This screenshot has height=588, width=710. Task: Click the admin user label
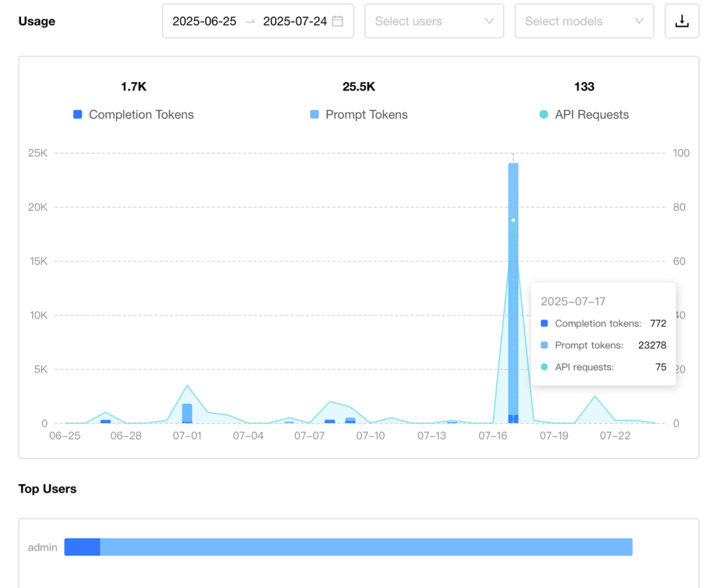pos(43,547)
